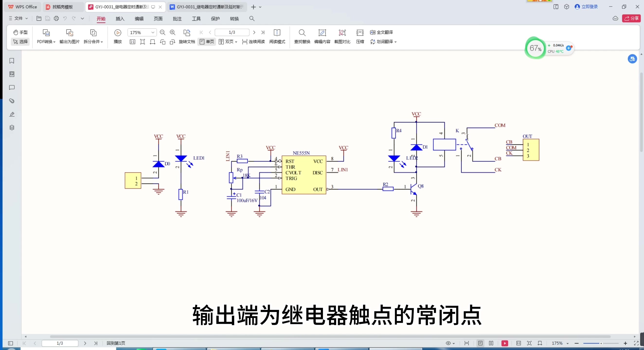Open the 175% zoom dropdown in status bar
Screen dimensions: 644x350
[560, 343]
